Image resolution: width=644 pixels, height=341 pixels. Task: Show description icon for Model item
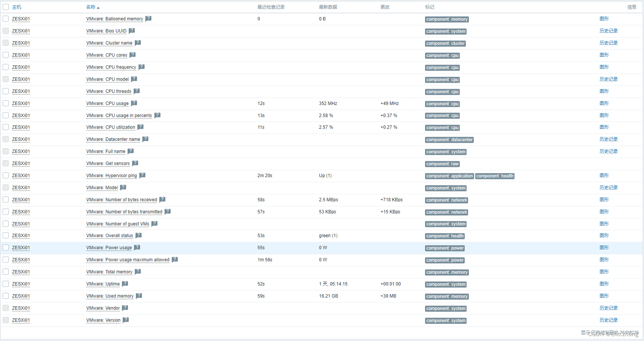tap(123, 187)
